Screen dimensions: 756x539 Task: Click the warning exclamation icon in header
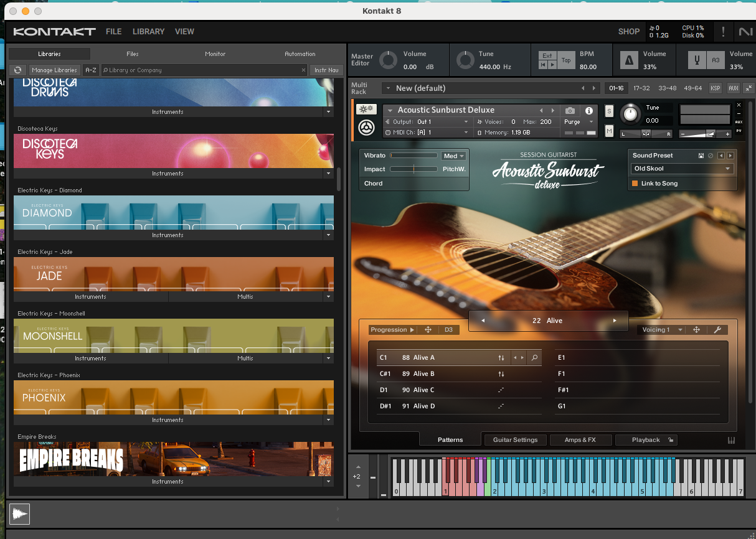coord(723,32)
